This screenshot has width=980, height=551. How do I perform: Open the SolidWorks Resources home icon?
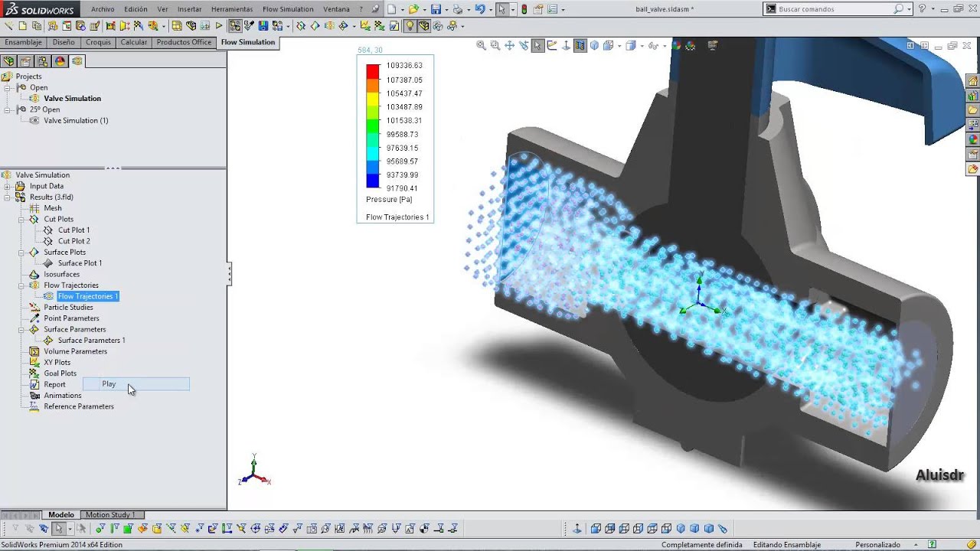[973, 81]
